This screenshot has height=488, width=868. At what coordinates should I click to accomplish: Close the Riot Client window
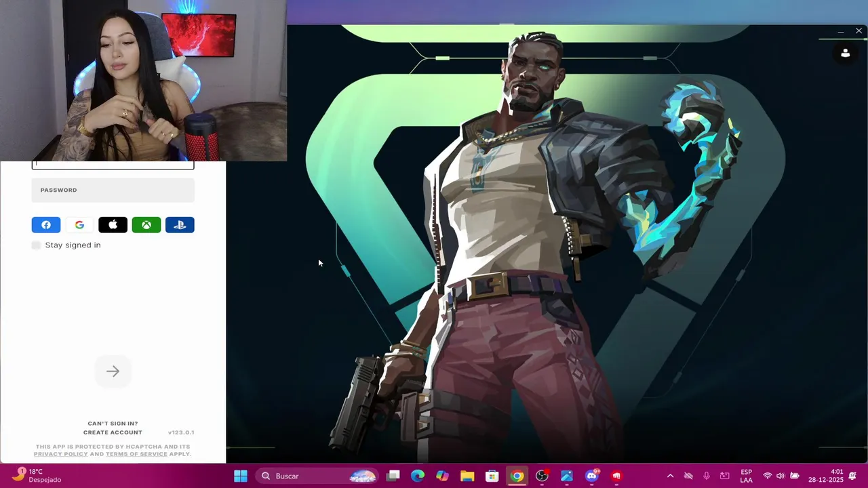point(859,31)
